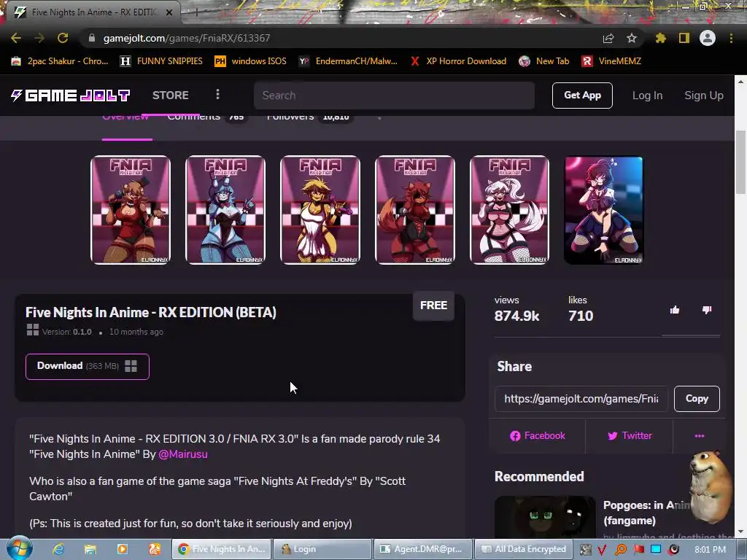Click the 8:01 PM taskbar clock
747x560 pixels.
pos(710,550)
